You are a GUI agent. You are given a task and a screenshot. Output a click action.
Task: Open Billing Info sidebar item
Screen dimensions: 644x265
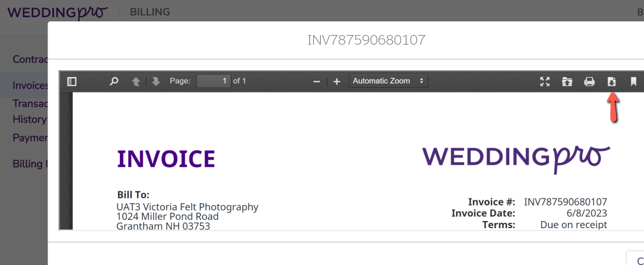pos(30,163)
